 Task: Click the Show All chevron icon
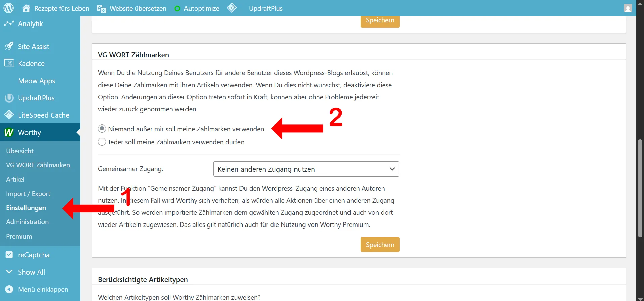point(9,272)
